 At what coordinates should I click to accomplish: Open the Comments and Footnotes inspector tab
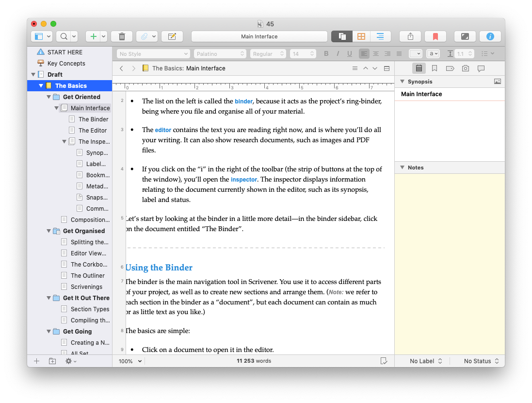(481, 68)
